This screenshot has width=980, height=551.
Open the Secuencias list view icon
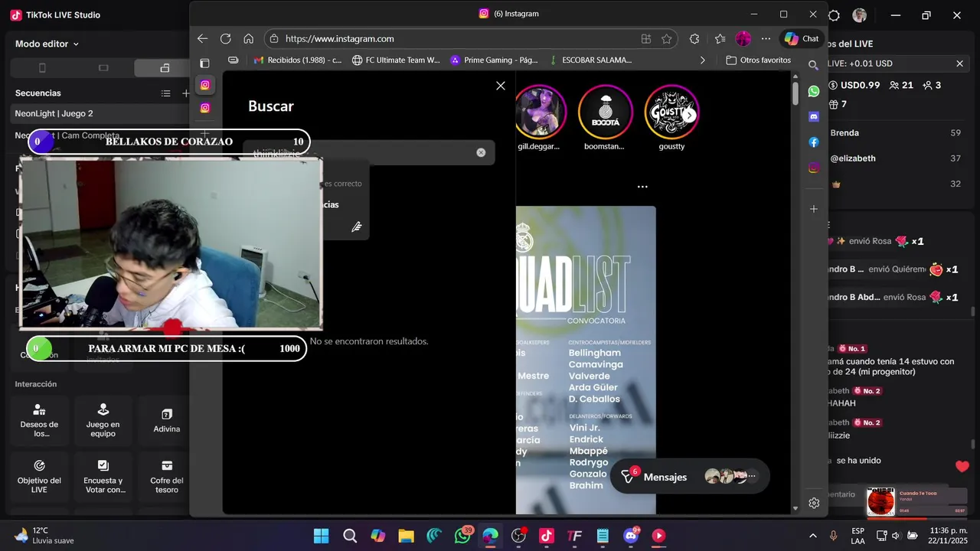click(x=165, y=93)
